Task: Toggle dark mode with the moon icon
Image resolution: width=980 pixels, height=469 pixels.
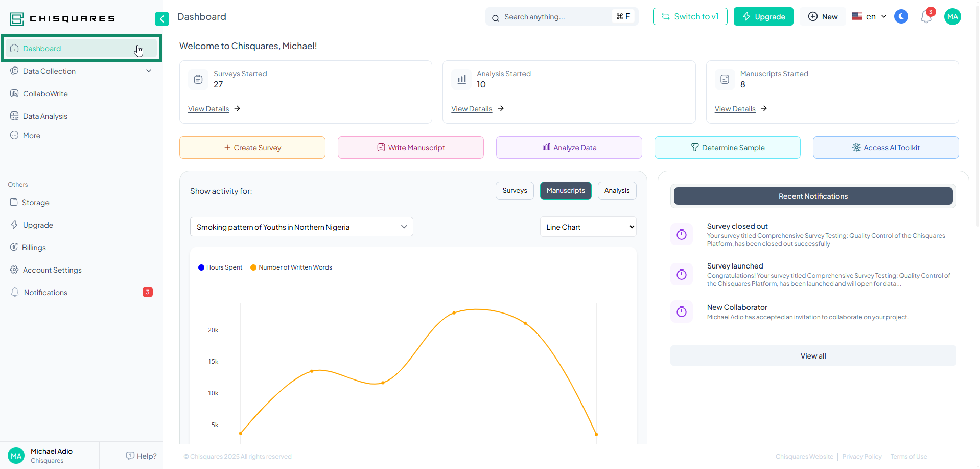Action: pyautogui.click(x=901, y=17)
